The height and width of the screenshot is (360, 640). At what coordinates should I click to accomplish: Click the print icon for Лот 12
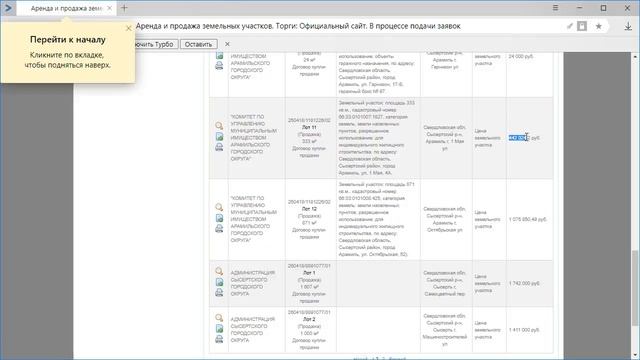coord(219,229)
